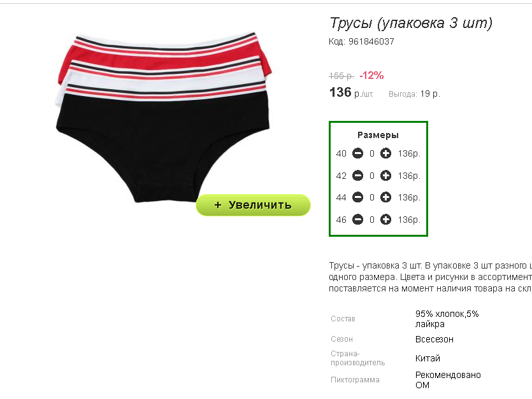Click the Рекомендовано ОМ pictogram value
The width and height of the screenshot is (532, 399).
[x=448, y=380]
